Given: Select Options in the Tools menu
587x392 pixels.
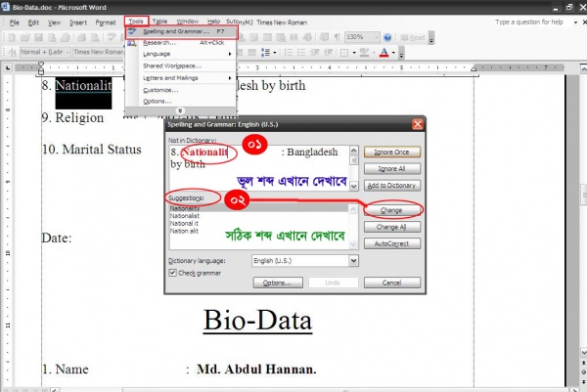Looking at the screenshot, I should (x=182, y=102).
